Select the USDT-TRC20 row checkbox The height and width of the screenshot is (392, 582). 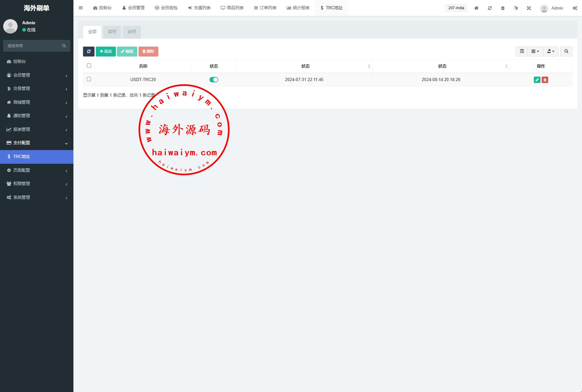[89, 79]
